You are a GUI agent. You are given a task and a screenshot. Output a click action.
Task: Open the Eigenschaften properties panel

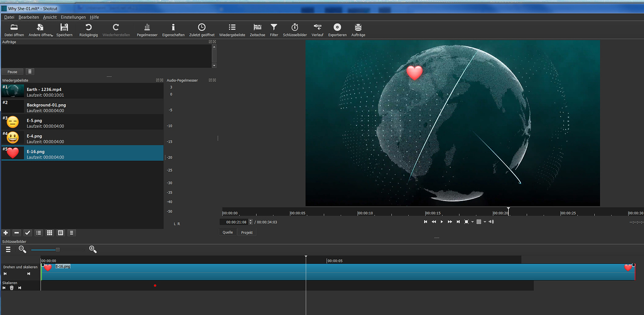173,30
